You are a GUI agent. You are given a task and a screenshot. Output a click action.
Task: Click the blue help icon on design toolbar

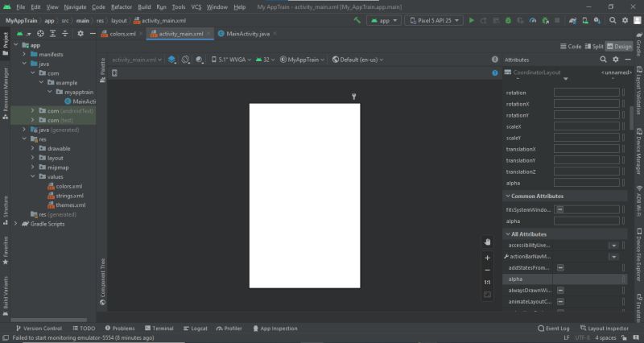coord(495,72)
